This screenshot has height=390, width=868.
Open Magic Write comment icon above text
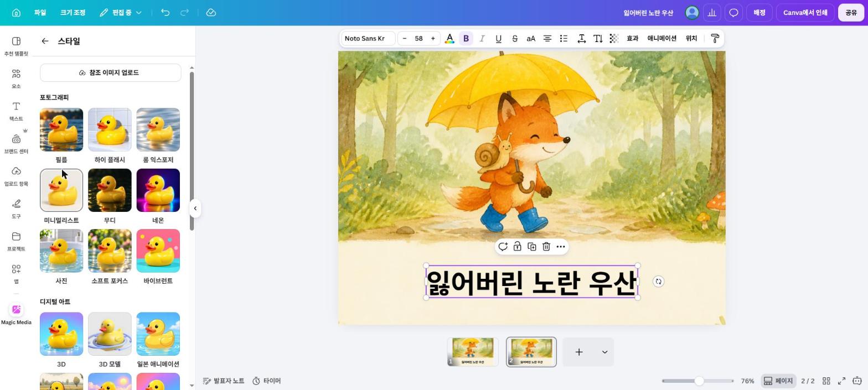tap(503, 247)
